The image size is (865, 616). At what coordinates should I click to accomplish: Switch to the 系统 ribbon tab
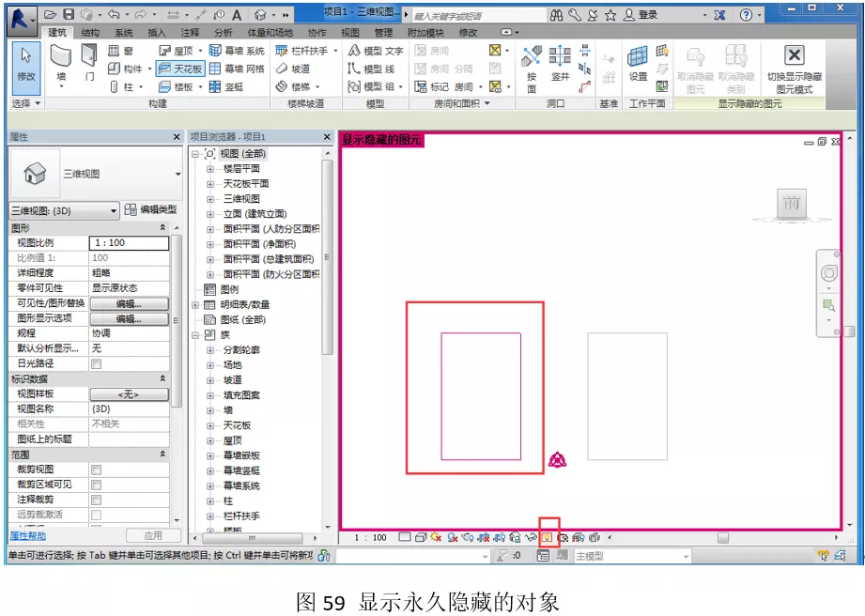[x=124, y=33]
